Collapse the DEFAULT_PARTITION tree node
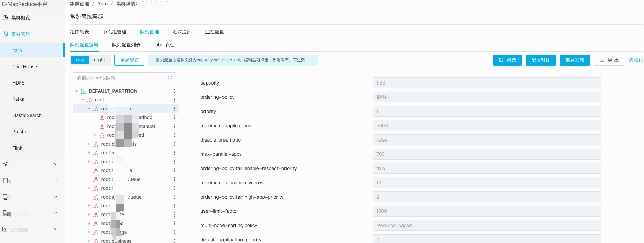 coord(77,91)
